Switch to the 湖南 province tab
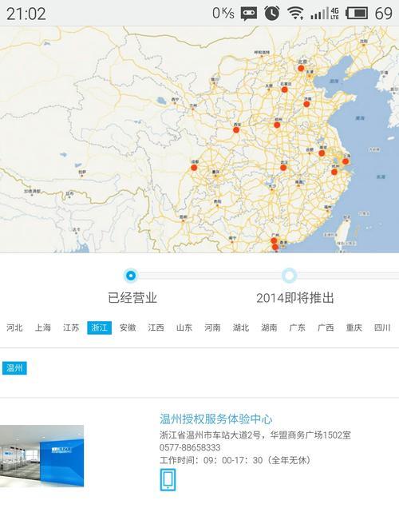This screenshot has height=532, width=399. (269, 328)
